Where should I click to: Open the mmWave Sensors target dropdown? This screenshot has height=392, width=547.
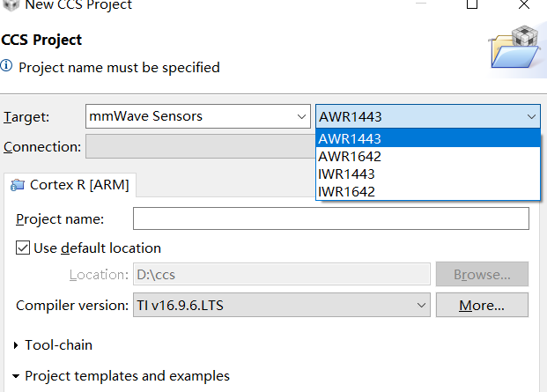tap(196, 116)
